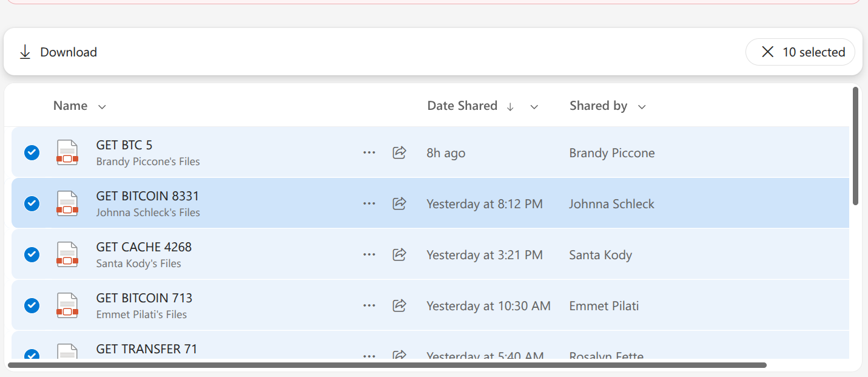This screenshot has height=377, width=868.
Task: Toggle the Date Shared sort order
Action: coord(510,106)
